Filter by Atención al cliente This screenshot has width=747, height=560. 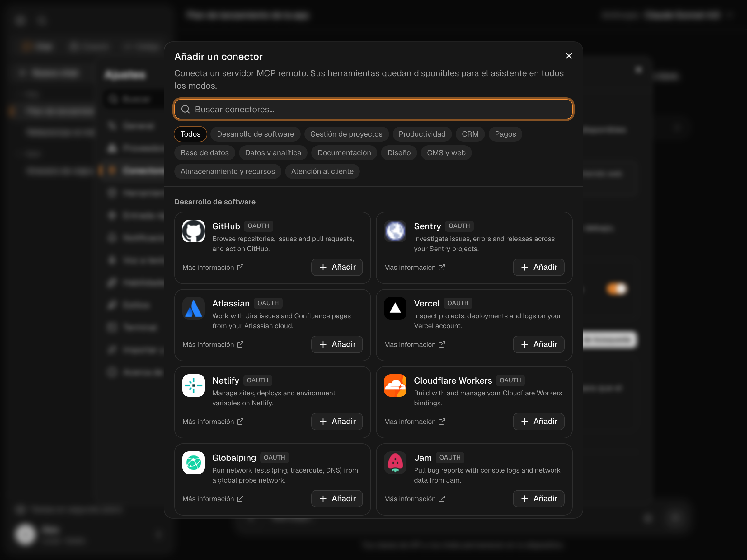click(322, 171)
